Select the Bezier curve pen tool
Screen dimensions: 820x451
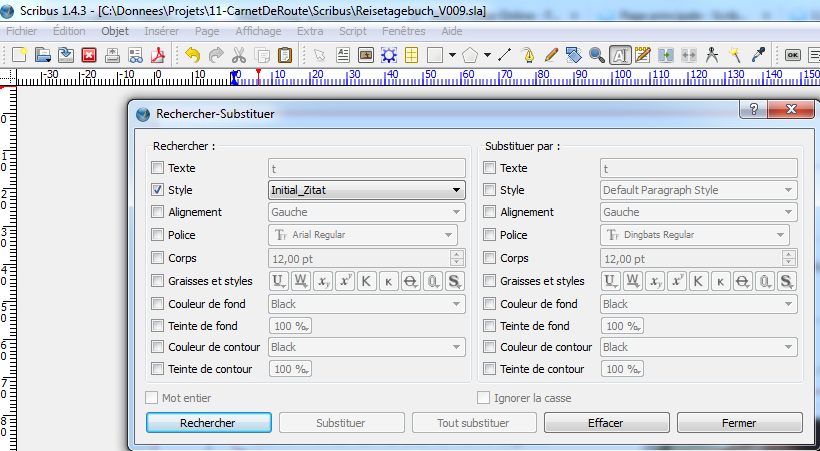(527, 55)
